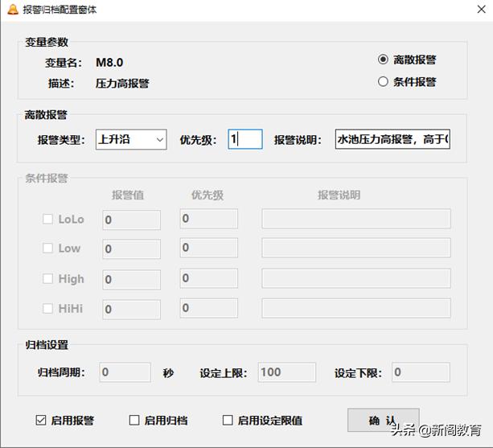The width and height of the screenshot is (493, 448).
Task: Click the Low 报警值 field
Action: (131, 249)
